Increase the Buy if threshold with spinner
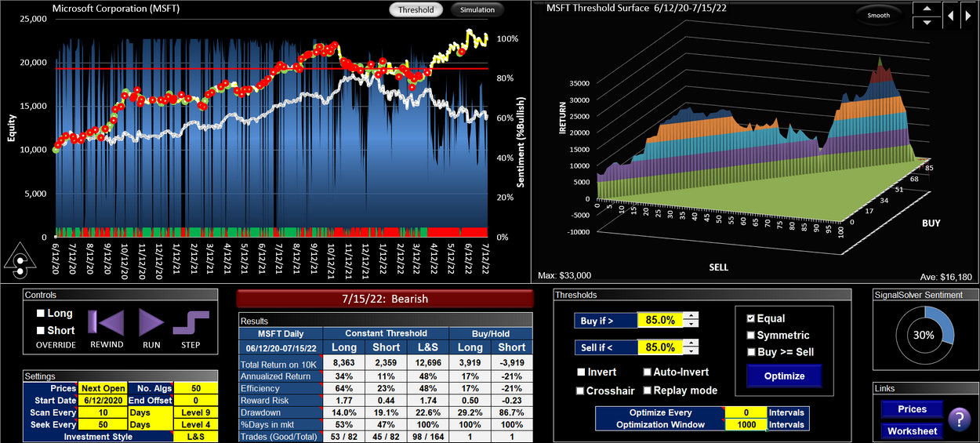 pyautogui.click(x=690, y=316)
